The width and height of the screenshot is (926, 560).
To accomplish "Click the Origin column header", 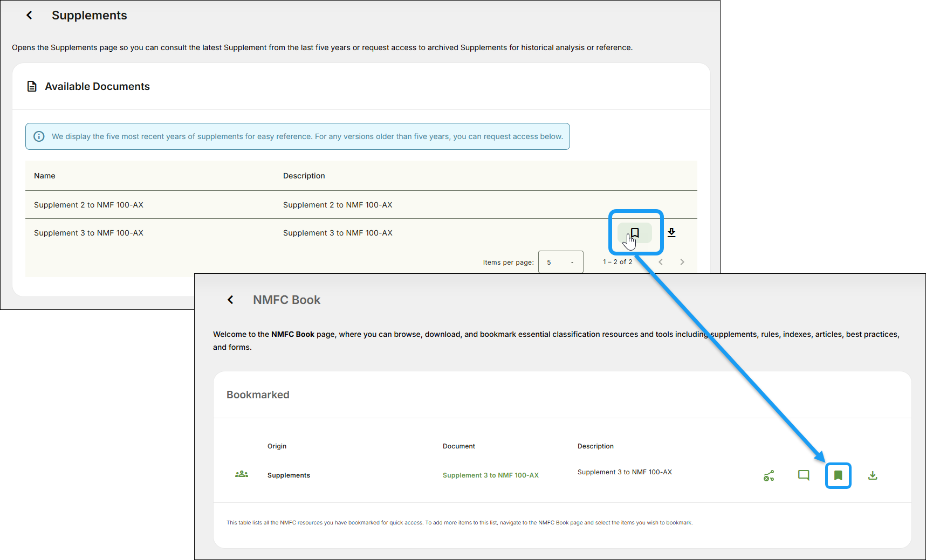I will click(277, 446).
